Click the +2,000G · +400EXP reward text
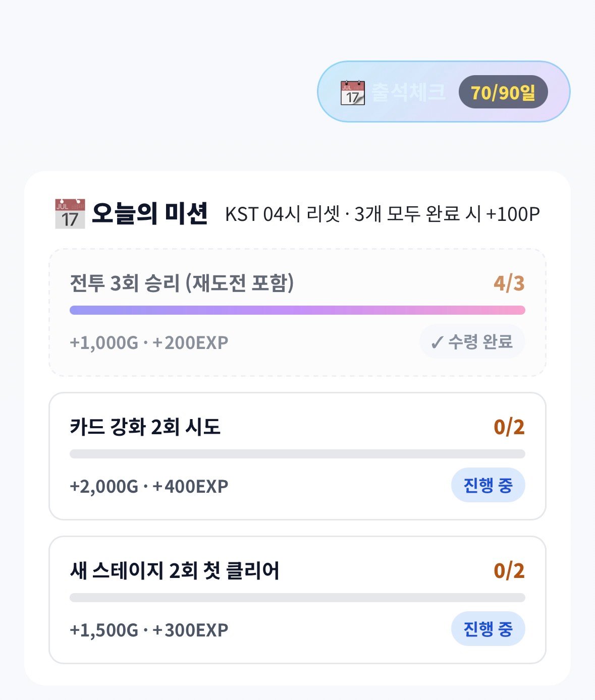 149,487
